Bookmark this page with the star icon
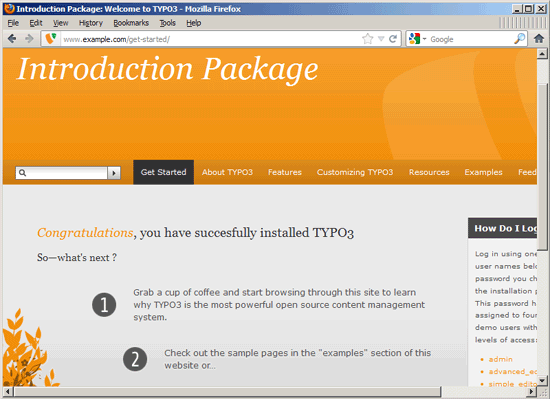This screenshot has width=550, height=399. pyautogui.click(x=367, y=39)
